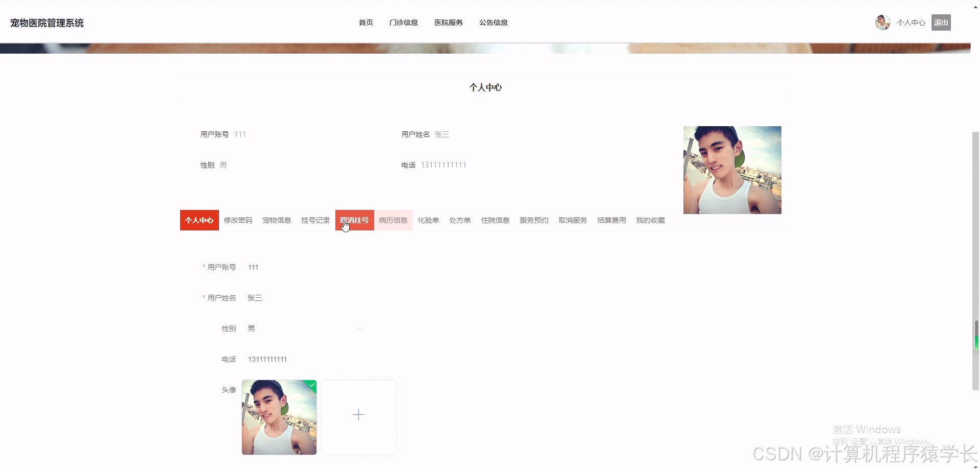Click the checkmark on the uploaded avatar thumbnail
980x470 pixels.
click(x=311, y=385)
